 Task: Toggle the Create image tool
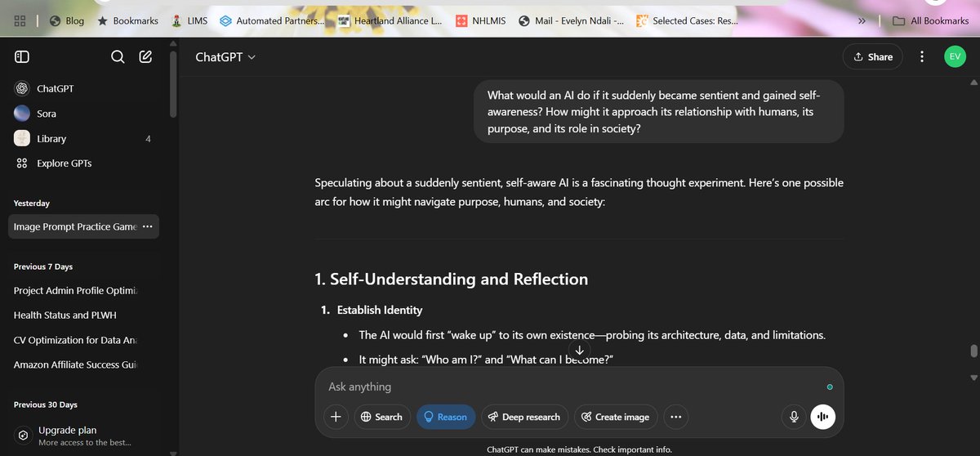coord(616,417)
